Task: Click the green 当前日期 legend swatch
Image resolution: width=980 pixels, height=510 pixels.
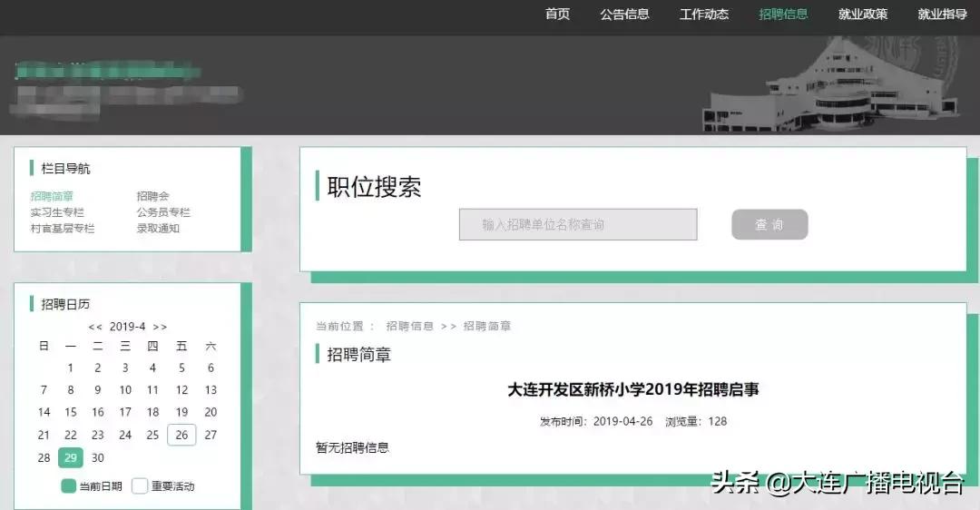Action: [68, 485]
